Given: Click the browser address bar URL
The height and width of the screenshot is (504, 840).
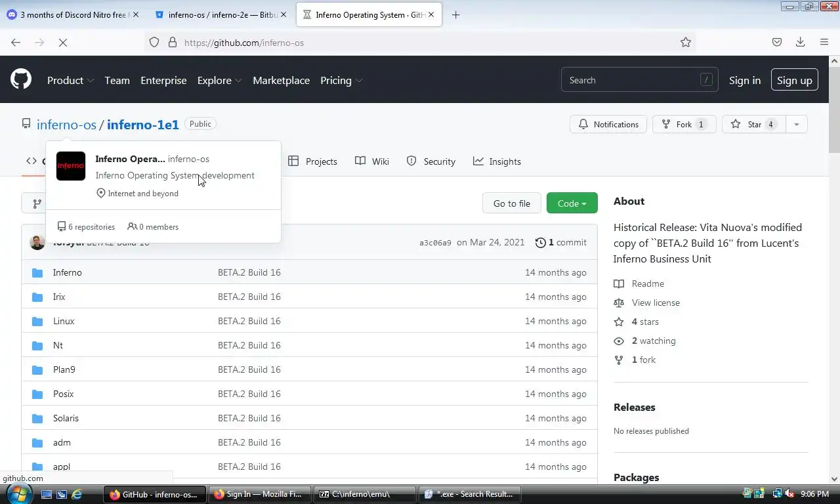Looking at the screenshot, I should tap(244, 42).
